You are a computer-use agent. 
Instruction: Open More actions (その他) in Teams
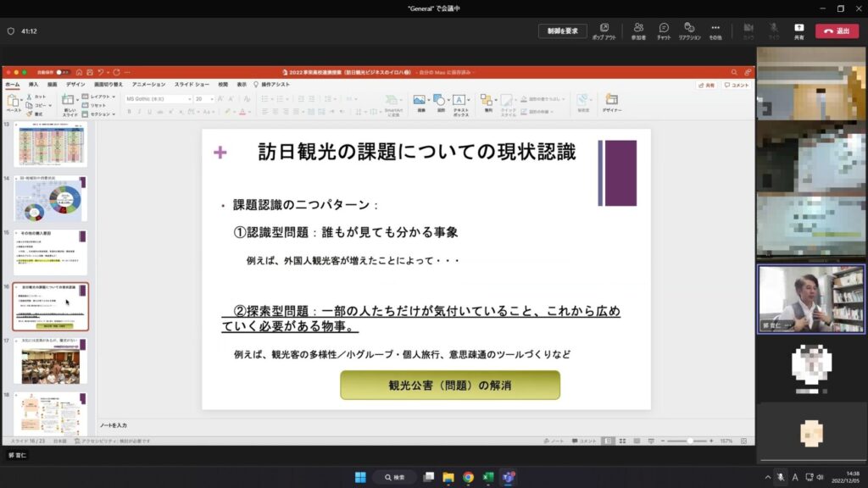(x=715, y=31)
